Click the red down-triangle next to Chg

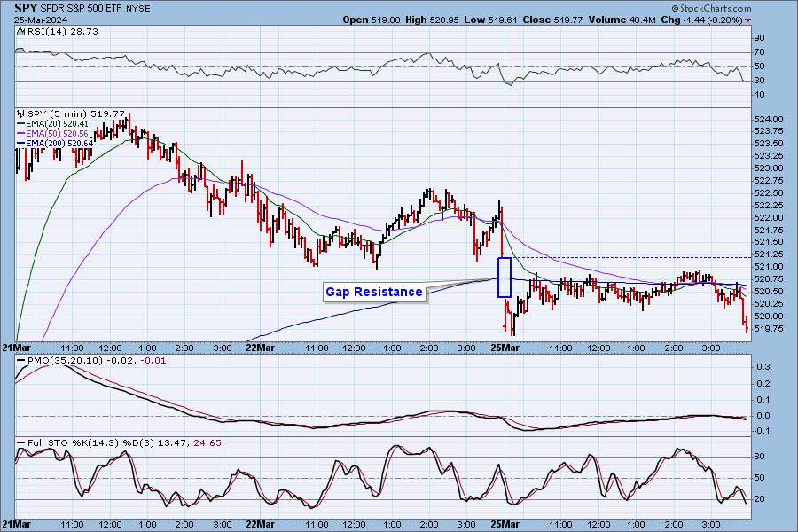(x=748, y=20)
